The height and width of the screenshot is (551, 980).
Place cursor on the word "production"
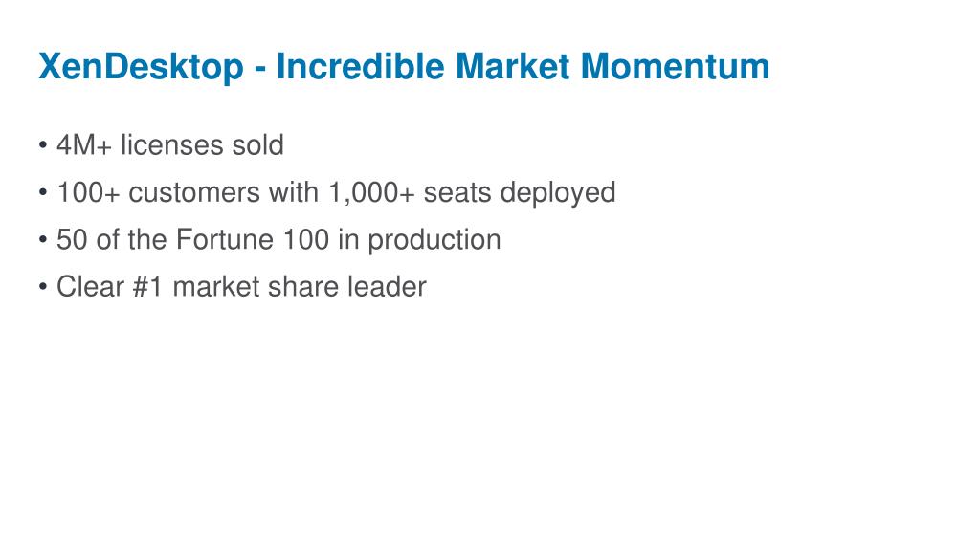(x=434, y=240)
